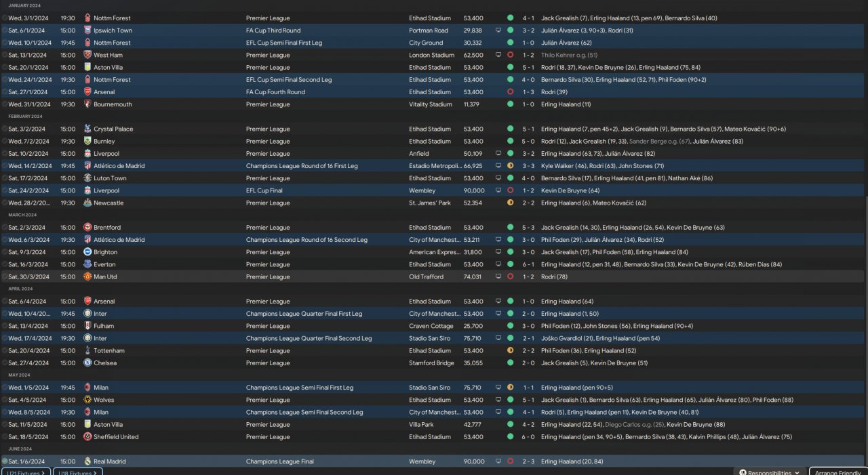This screenshot has height=475, width=868.
Task: Click the red loss indicator in West Ham row
Action: (x=510, y=55)
